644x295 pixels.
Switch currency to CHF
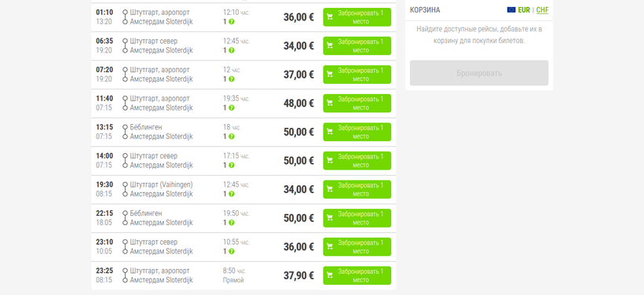tap(542, 10)
